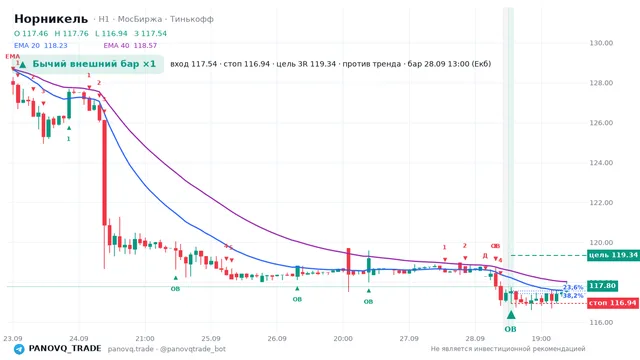
Task: Click the 126.00 price axis label
Action: tap(601, 123)
